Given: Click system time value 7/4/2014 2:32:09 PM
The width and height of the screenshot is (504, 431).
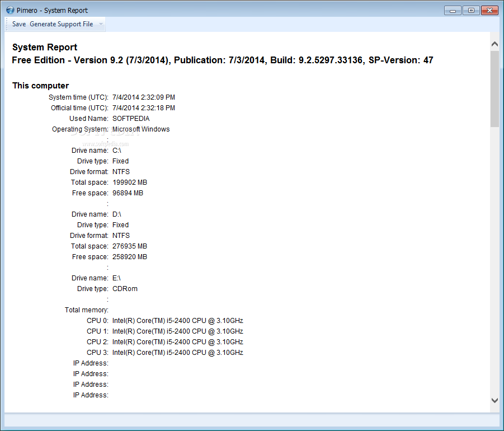Looking at the screenshot, I should coord(144,97).
